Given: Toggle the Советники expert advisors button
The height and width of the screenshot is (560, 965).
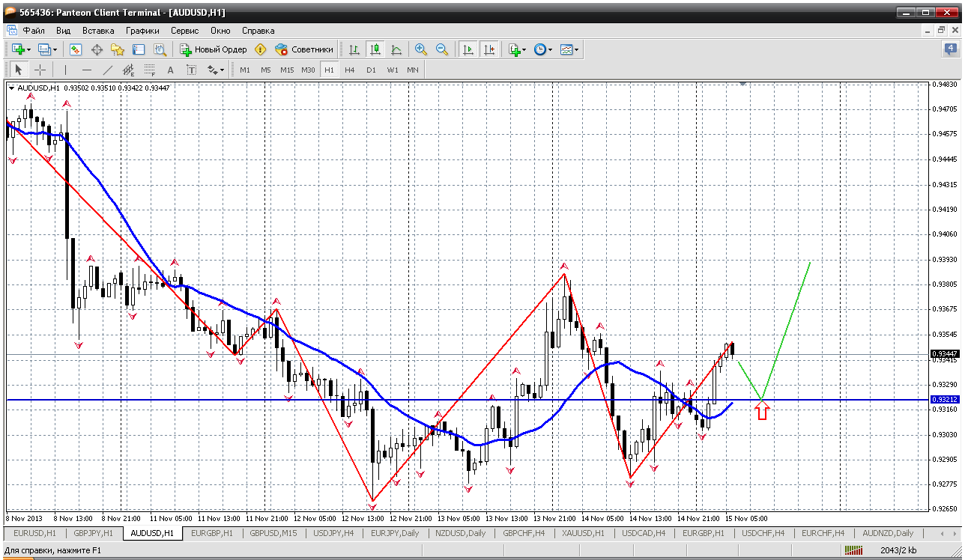Looking at the screenshot, I should (x=304, y=49).
